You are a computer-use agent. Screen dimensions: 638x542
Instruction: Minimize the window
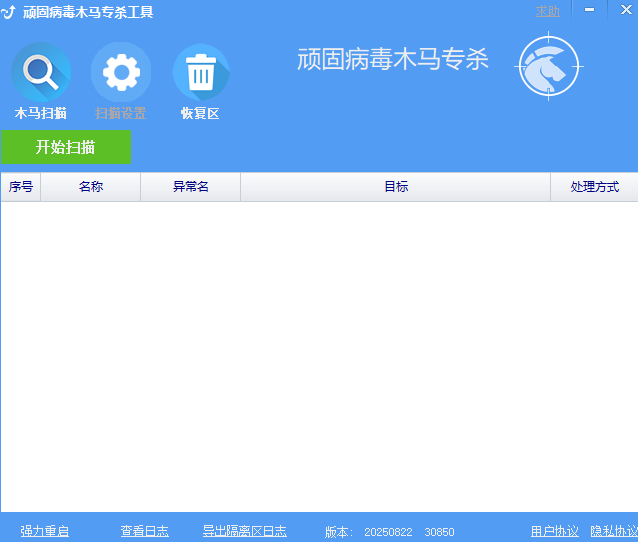click(x=590, y=10)
